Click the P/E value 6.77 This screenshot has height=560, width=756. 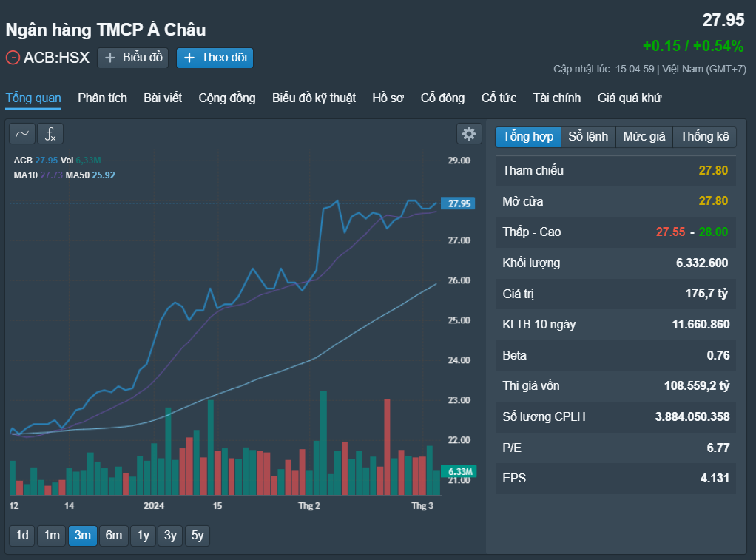click(x=718, y=448)
